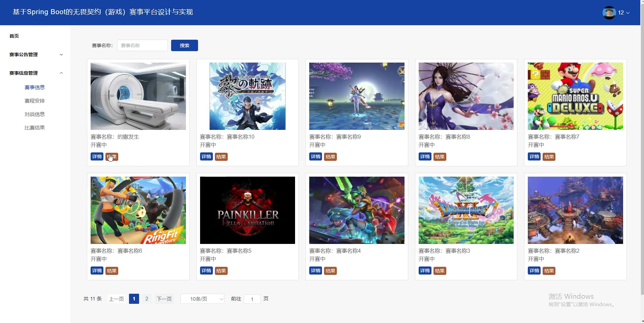644x323 pixels.
Task: Go to the next page with 下一页
Action: (x=164, y=299)
